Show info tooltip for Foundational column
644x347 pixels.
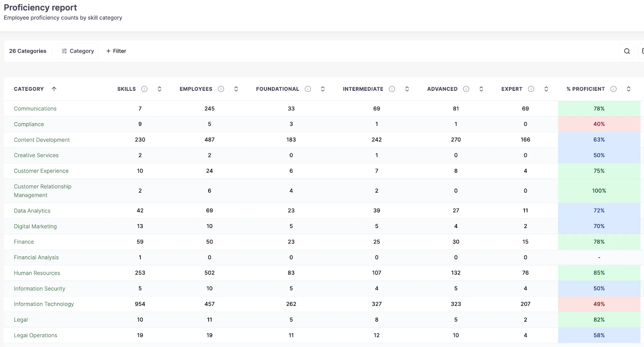click(x=308, y=89)
